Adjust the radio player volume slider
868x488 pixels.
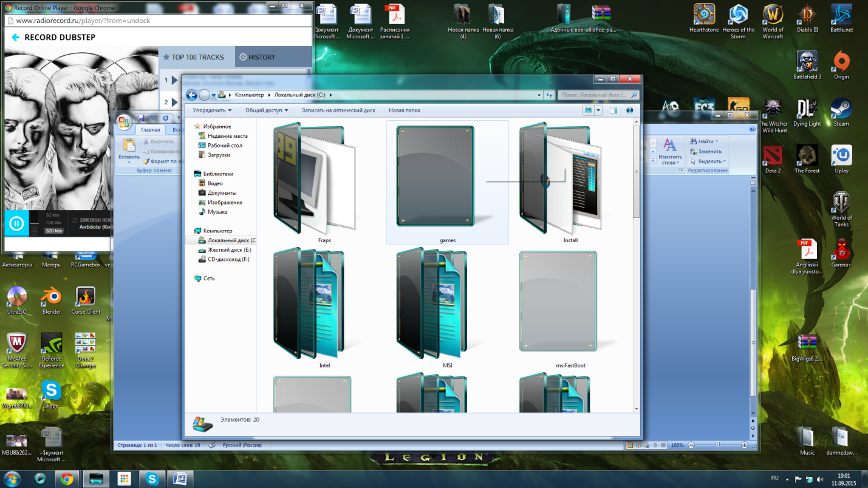(x=35, y=223)
